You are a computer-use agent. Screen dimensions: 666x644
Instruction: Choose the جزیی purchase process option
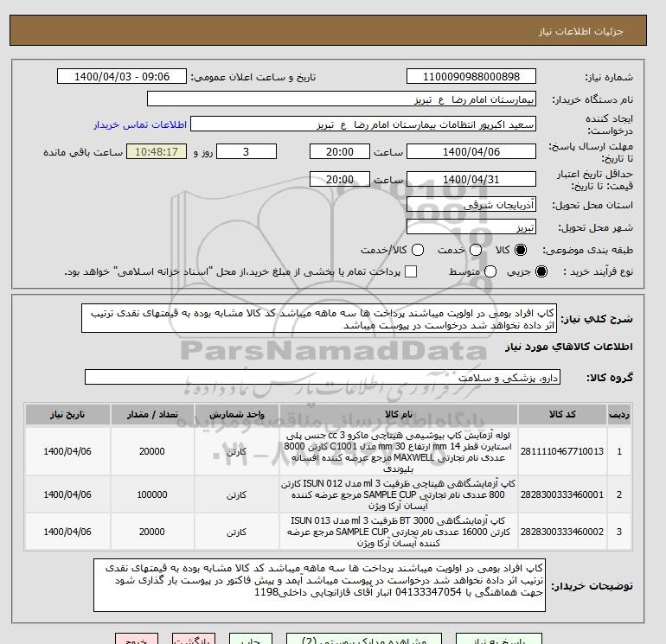[541, 271]
